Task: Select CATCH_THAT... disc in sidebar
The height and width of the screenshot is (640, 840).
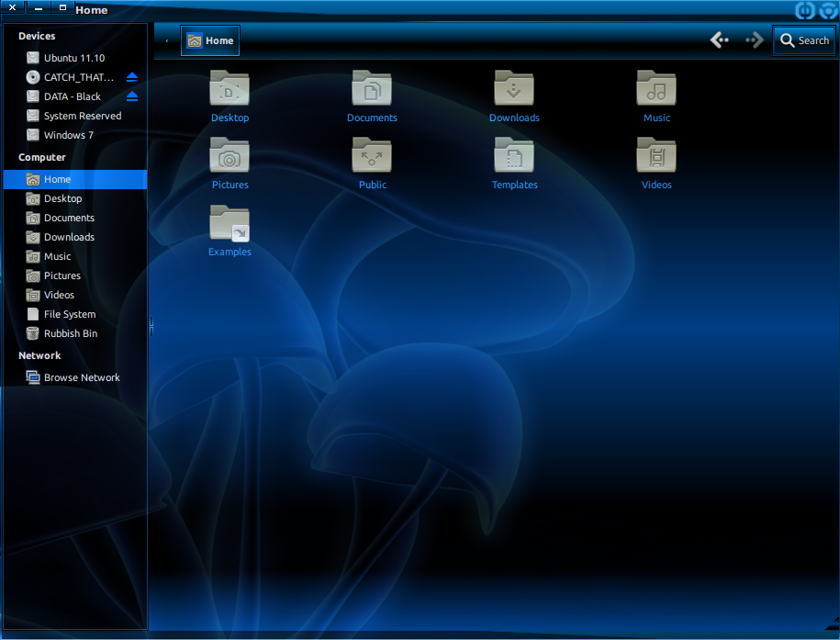Action: point(75,77)
